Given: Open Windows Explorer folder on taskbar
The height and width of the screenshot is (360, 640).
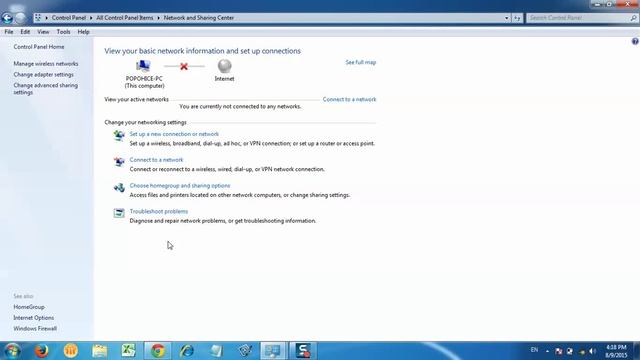Looking at the screenshot, I should point(99,351).
